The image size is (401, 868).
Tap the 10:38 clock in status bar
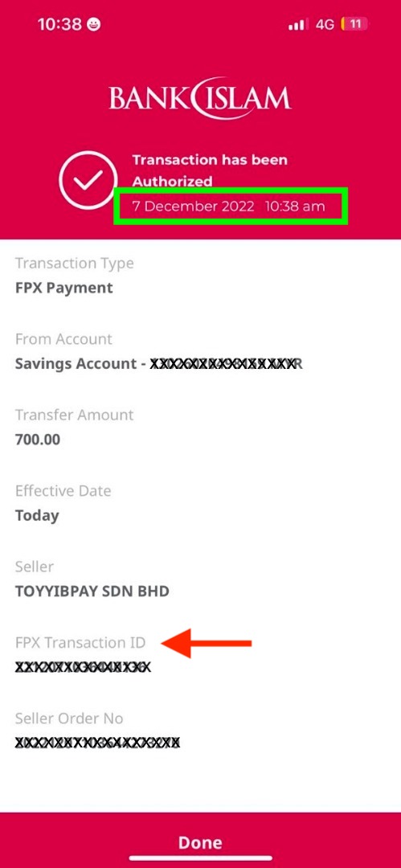(x=59, y=24)
